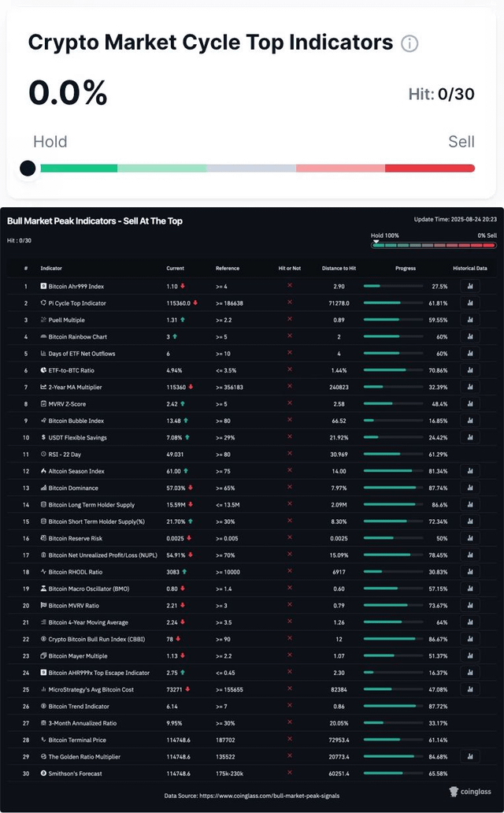Open historical data chart for Altcoin Season Index
504x813 pixels.
point(470,471)
